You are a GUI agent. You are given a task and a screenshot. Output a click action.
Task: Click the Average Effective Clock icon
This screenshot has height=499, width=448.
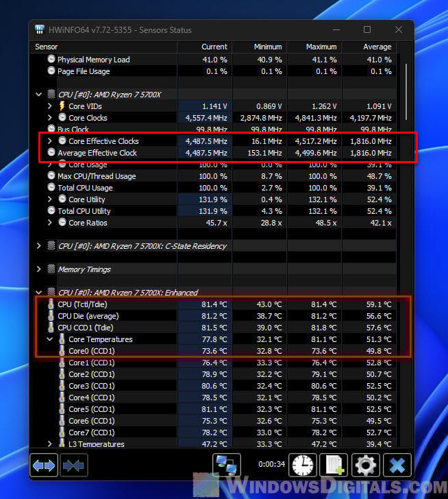(x=51, y=152)
